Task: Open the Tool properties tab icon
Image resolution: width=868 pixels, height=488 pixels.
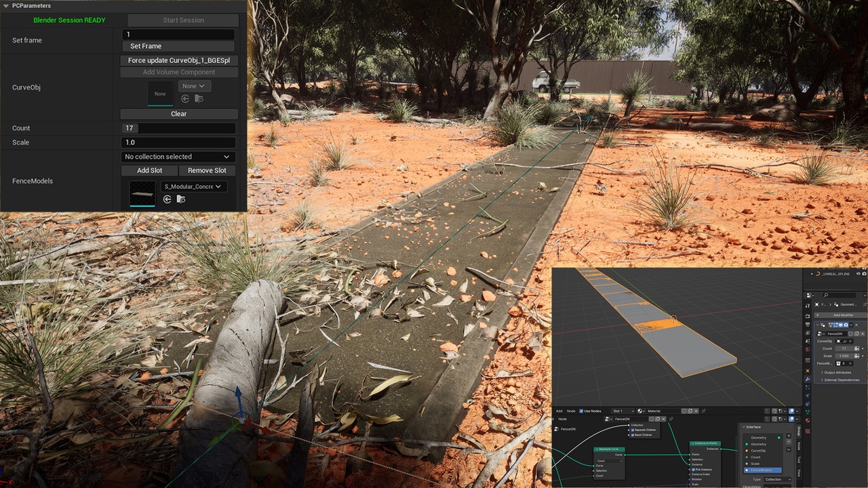Action: (x=808, y=306)
